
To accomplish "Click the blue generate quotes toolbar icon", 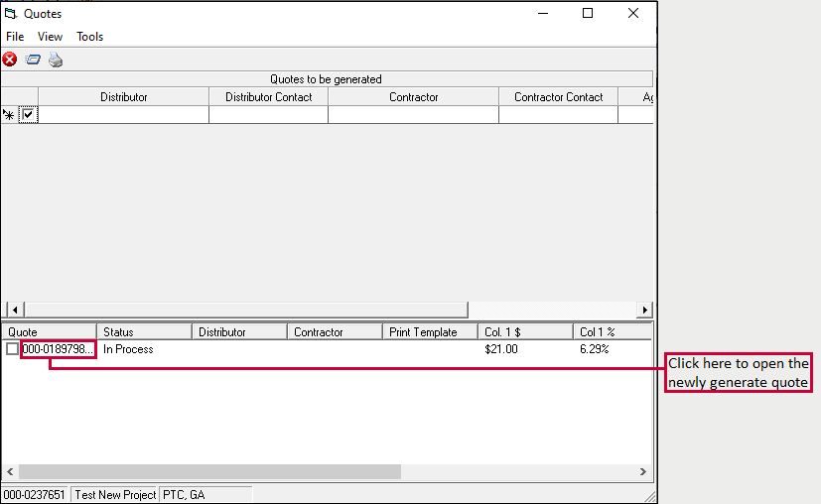I will [33, 60].
